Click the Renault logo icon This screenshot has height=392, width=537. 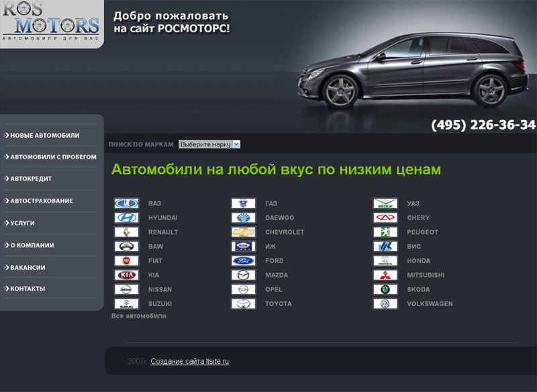point(126,232)
